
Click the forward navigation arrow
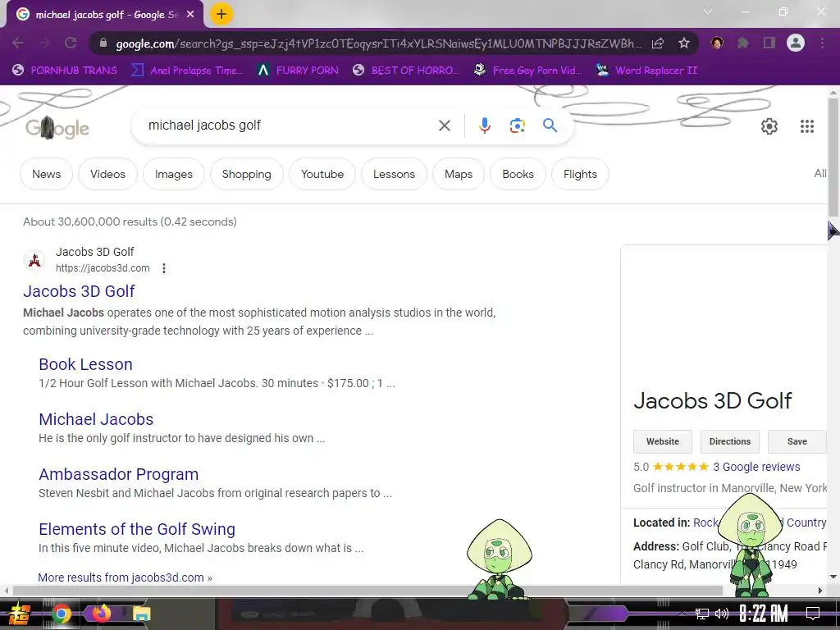[x=44, y=43]
